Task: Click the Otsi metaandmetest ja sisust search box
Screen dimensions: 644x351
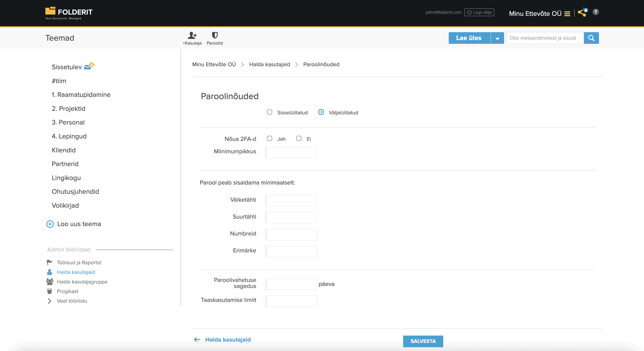Action: click(545, 38)
